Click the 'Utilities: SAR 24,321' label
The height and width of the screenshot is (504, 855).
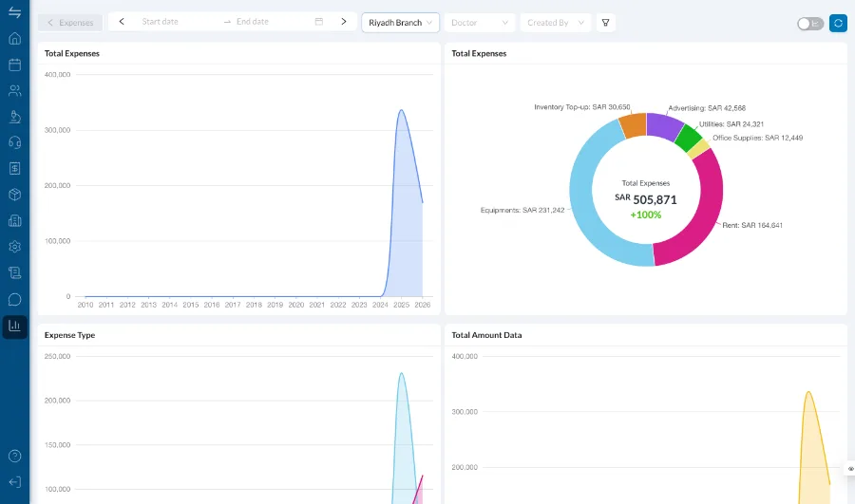tap(731, 124)
